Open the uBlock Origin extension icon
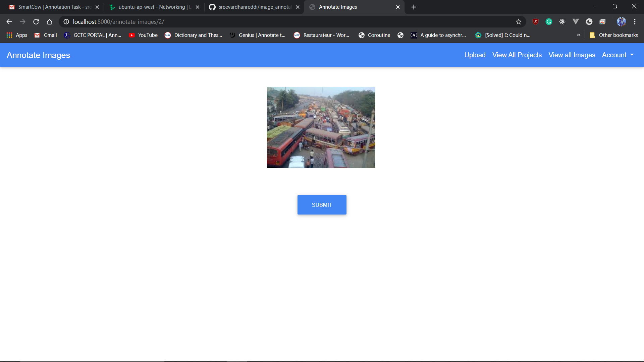 [x=535, y=22]
